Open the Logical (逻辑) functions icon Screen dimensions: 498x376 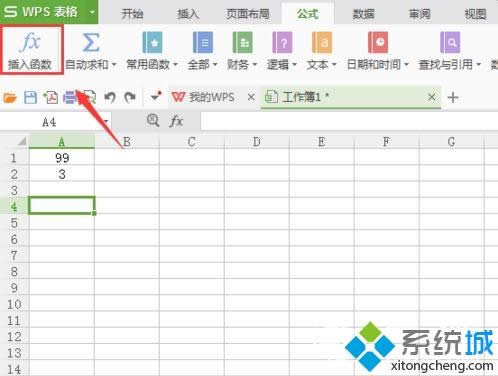coord(282,42)
